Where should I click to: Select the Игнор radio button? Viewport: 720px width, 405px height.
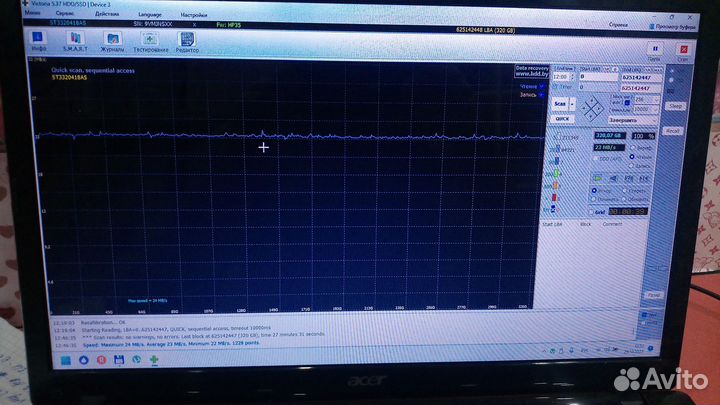(594, 187)
